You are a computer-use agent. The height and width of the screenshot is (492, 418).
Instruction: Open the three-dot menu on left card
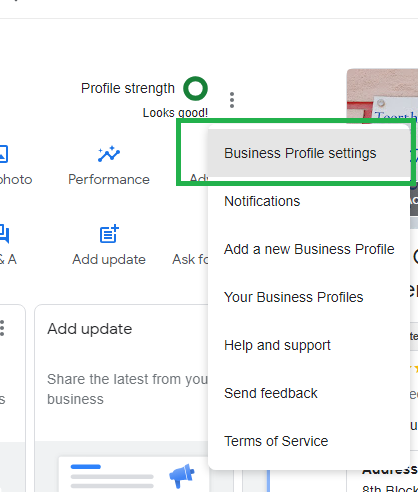(2, 328)
